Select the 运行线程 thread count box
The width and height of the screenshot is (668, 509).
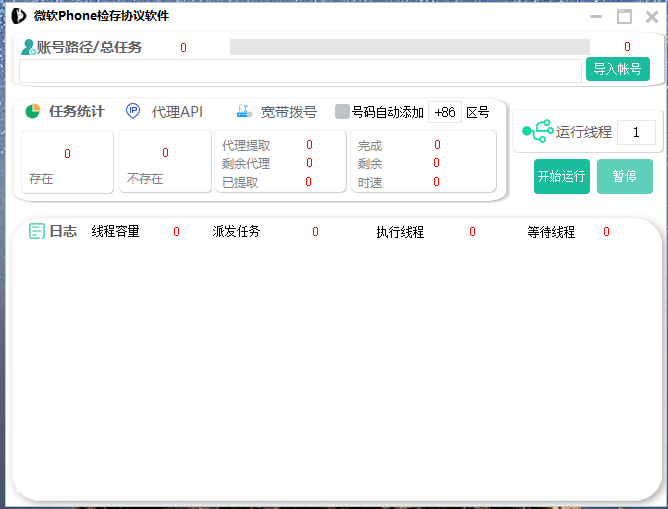point(636,132)
